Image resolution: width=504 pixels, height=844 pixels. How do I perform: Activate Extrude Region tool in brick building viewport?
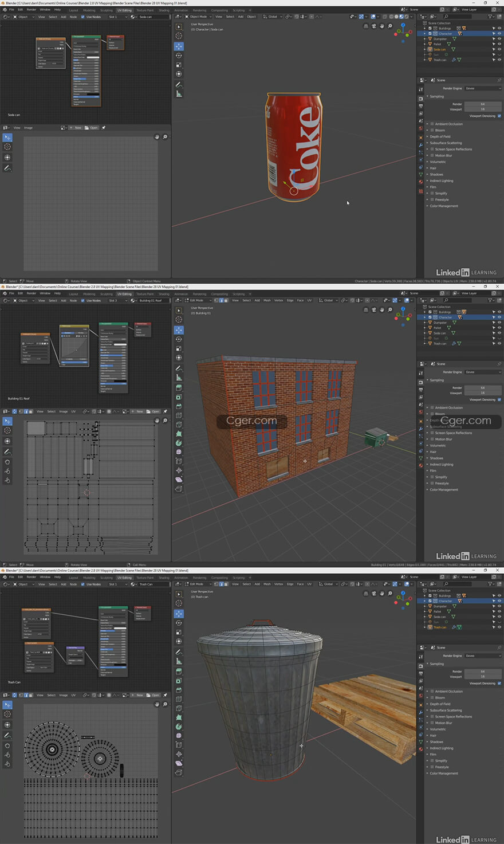click(x=179, y=388)
